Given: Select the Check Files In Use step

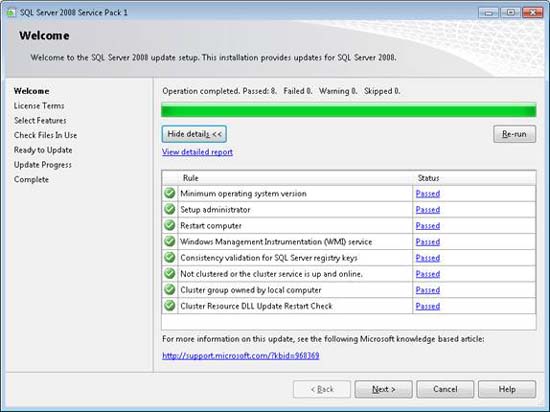Looking at the screenshot, I should pos(45,135).
